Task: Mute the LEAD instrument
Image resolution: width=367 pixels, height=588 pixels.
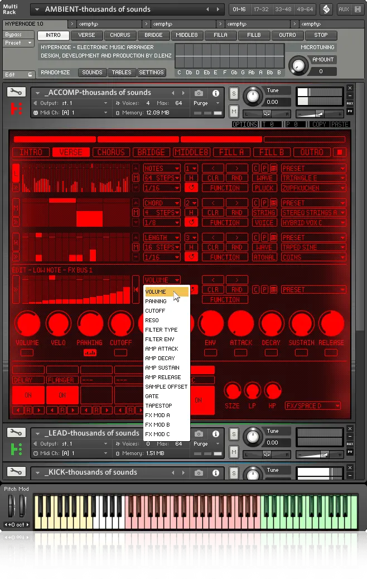Action: 234,452
